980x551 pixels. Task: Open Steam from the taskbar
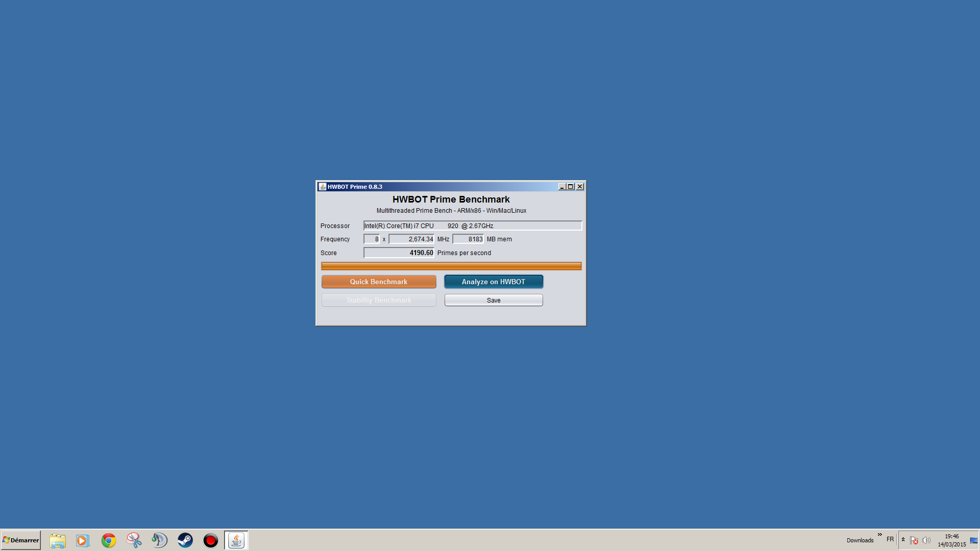pyautogui.click(x=185, y=540)
